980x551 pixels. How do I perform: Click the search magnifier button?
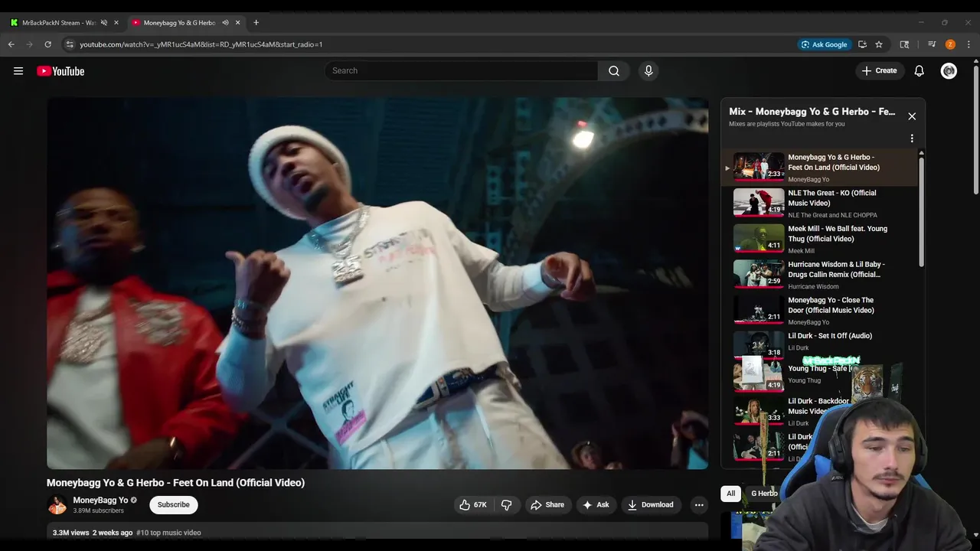pyautogui.click(x=614, y=71)
